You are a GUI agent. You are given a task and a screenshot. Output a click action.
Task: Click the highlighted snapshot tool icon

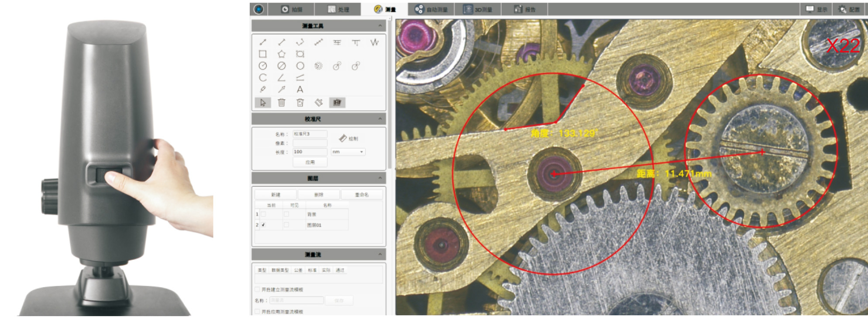[x=337, y=102]
